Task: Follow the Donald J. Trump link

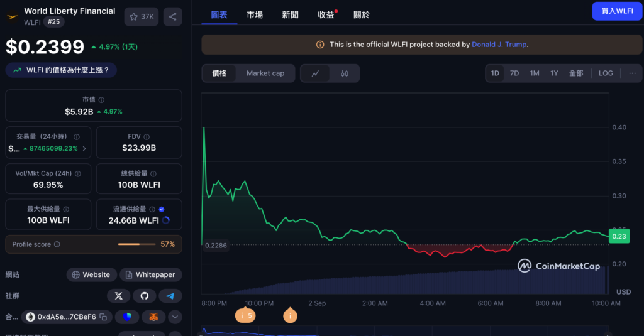Action: pyautogui.click(x=499, y=45)
